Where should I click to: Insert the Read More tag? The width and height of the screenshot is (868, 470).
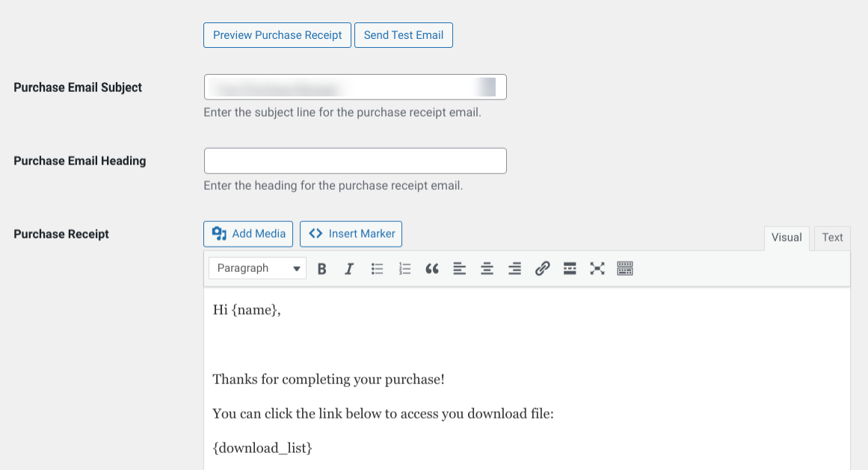(570, 268)
